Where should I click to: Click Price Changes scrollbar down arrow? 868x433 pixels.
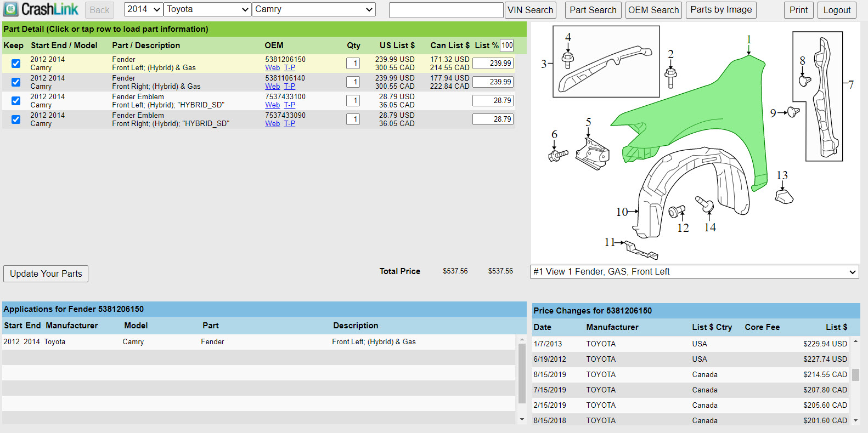tap(855, 420)
